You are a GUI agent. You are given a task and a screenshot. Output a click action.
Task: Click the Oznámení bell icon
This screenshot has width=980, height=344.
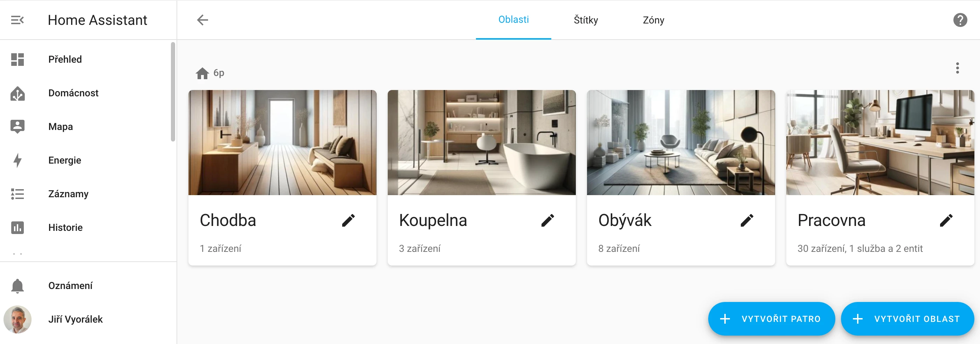point(18,286)
